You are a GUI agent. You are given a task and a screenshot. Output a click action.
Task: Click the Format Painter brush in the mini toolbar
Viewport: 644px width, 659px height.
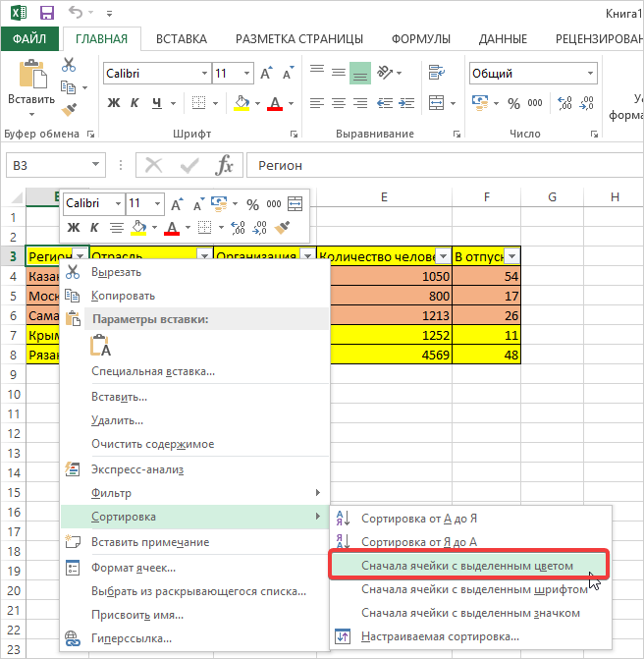point(284,228)
